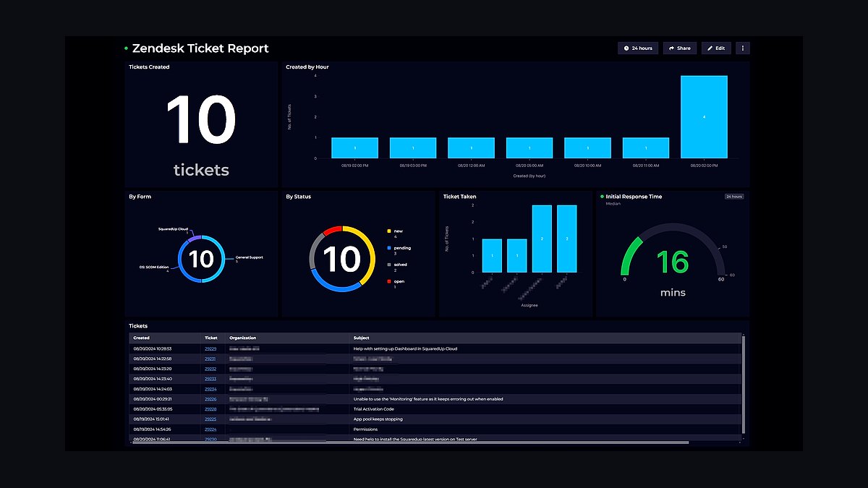Click the green dot next to Initial Response Time
868x488 pixels.
[602, 197]
